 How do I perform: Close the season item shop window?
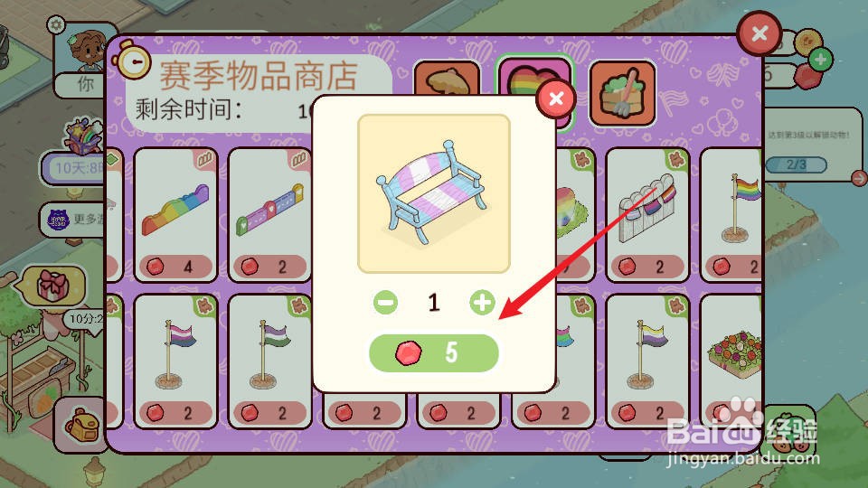tap(759, 33)
